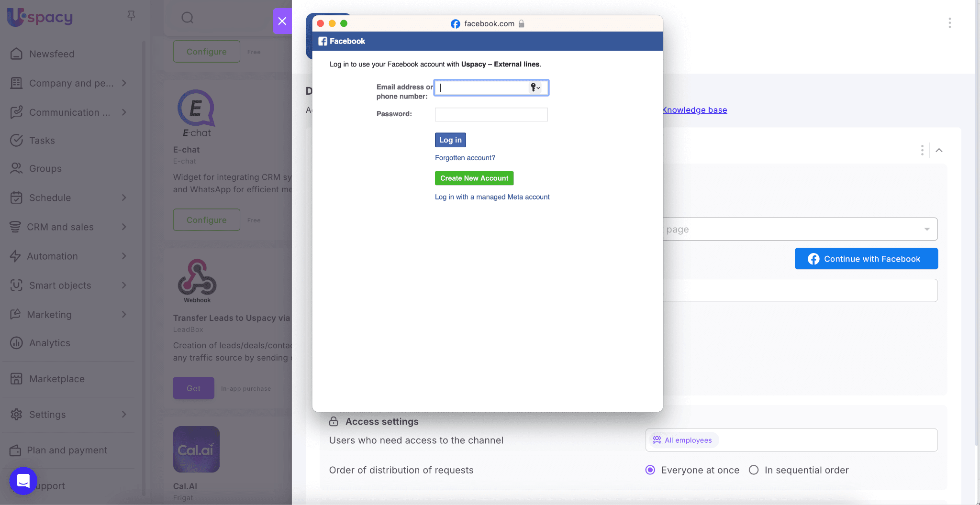
Task: Open the search magnifier icon
Action: (188, 18)
